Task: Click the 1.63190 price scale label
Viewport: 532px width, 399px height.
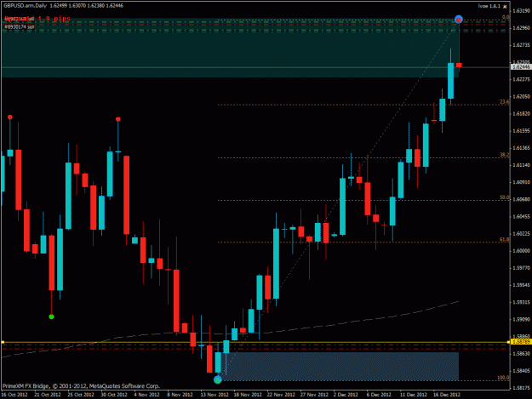Action: tap(522, 11)
